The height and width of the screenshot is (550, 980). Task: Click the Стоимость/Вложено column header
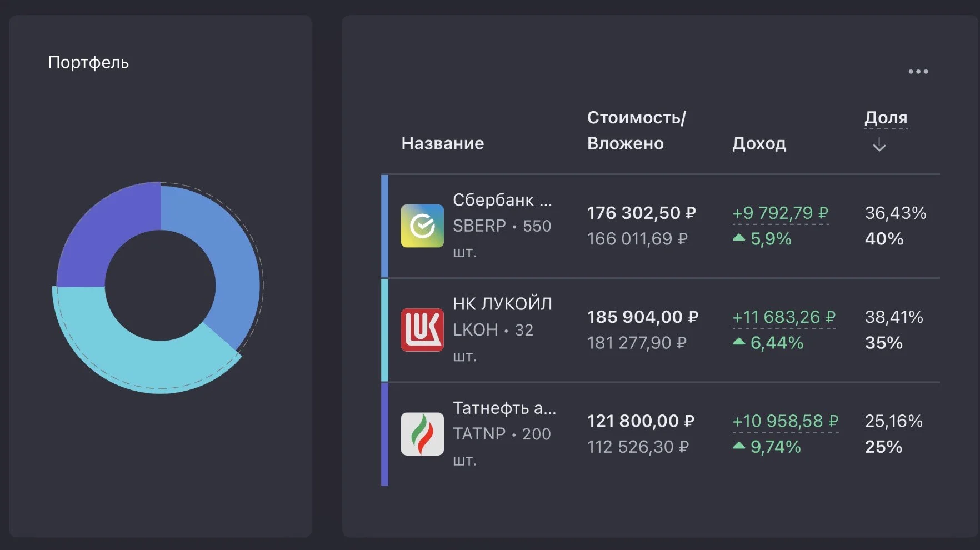coord(637,131)
